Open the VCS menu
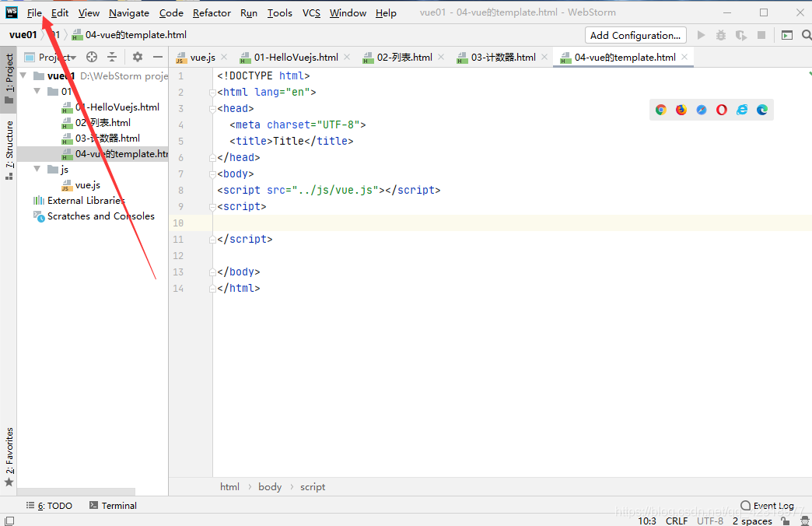This screenshot has height=526, width=812. [311, 13]
